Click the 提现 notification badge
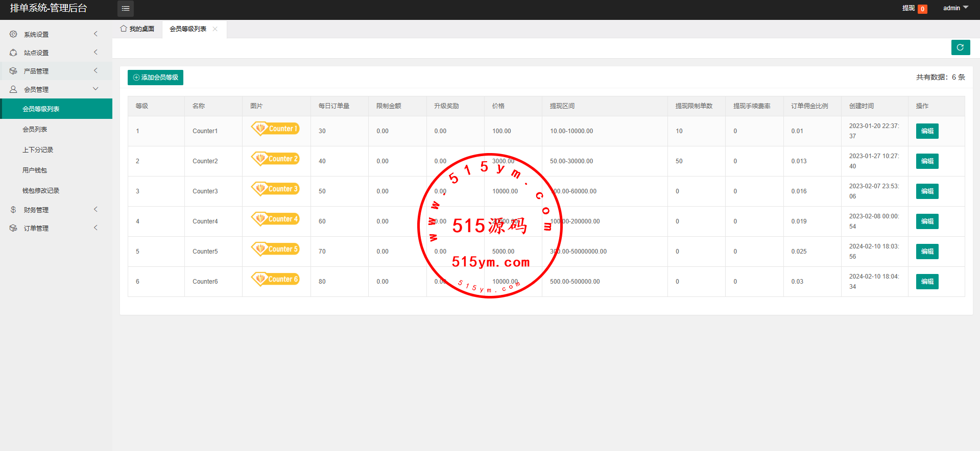 pyautogui.click(x=922, y=9)
